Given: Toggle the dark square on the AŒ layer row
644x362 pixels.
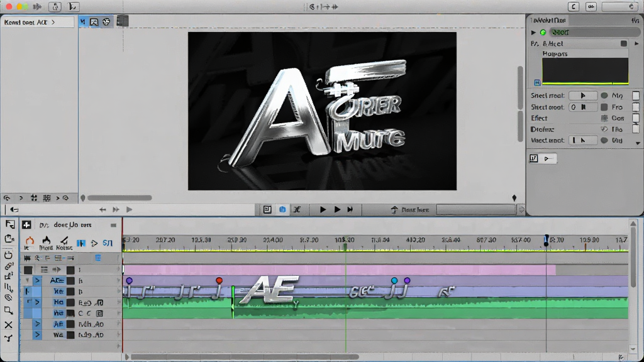Looking at the screenshot, I should click(70, 281).
